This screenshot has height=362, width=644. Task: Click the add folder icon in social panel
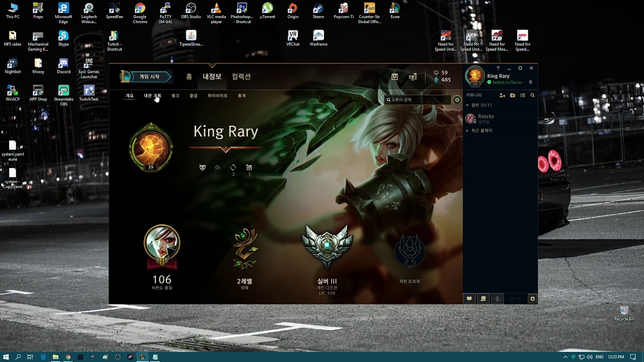512,95
